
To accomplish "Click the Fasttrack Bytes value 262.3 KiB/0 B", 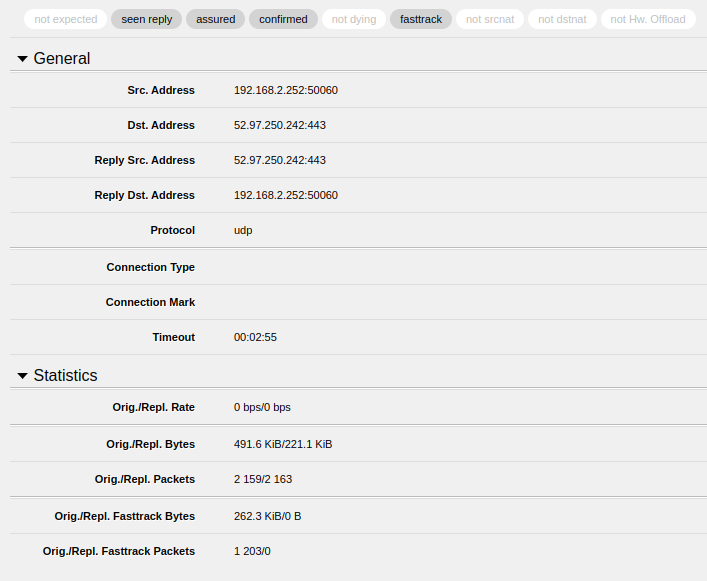I will [x=267, y=516].
